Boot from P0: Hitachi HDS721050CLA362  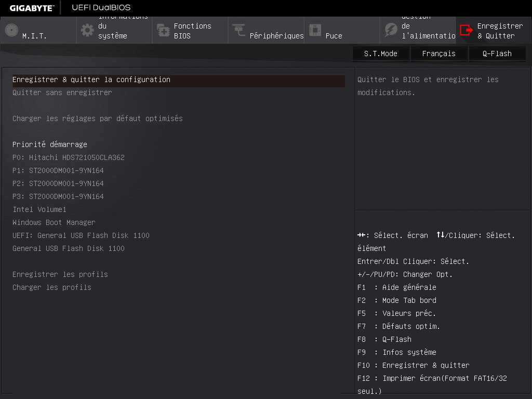69,157
